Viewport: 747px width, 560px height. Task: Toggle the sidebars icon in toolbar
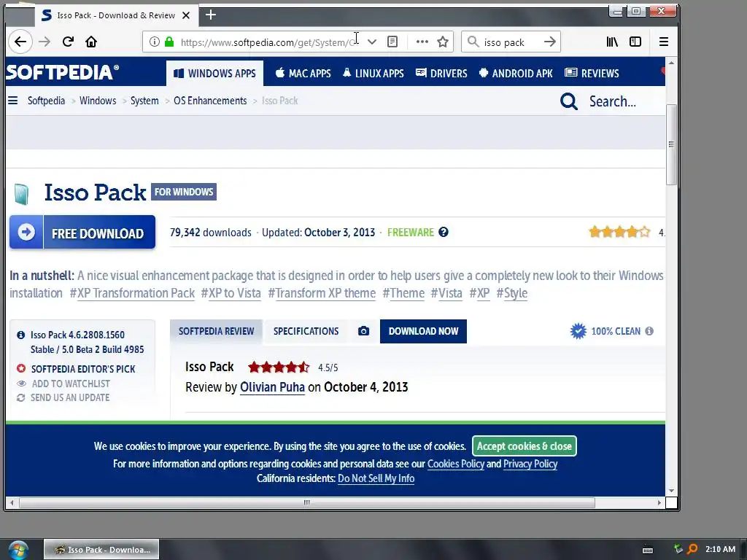click(x=635, y=42)
